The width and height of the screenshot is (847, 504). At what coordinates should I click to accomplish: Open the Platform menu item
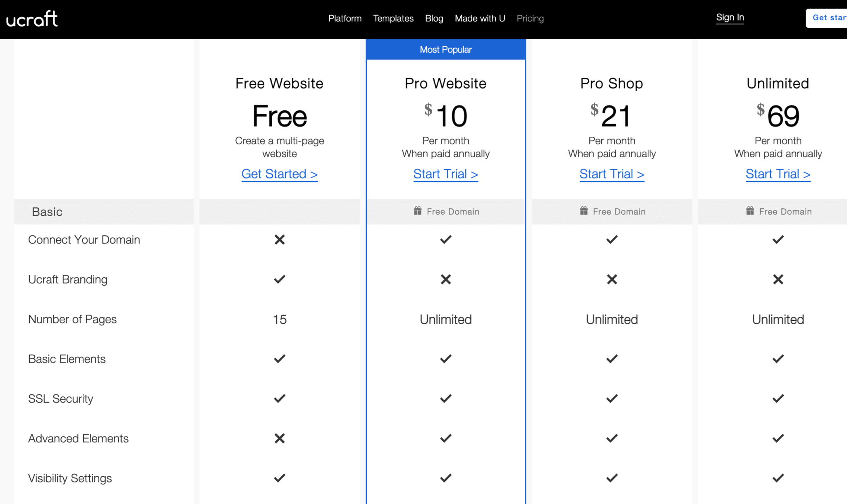tap(345, 18)
